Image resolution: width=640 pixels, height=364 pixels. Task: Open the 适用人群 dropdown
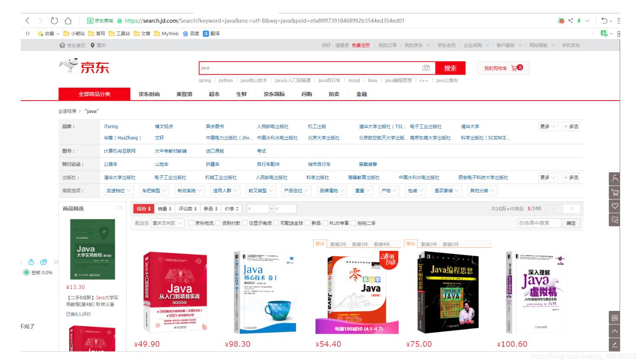point(225,190)
